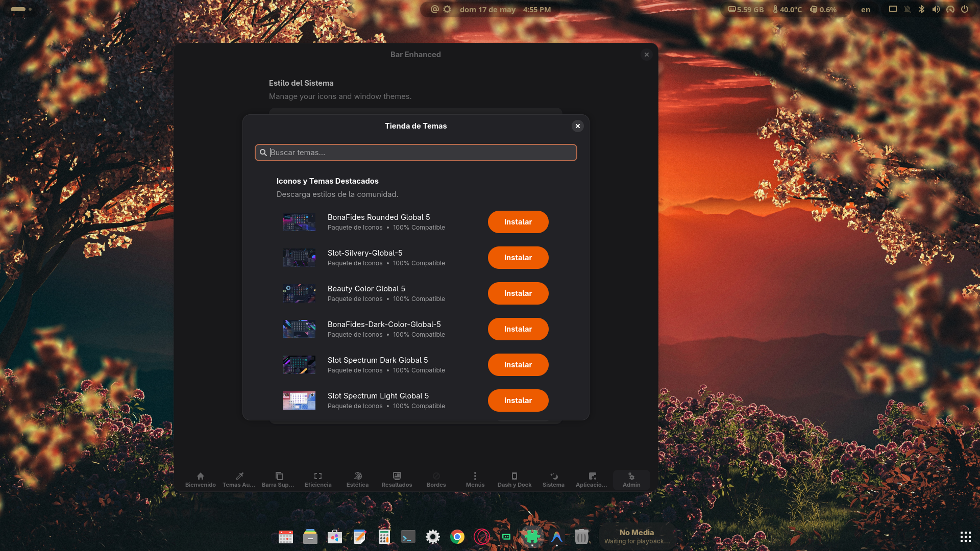Show the applications grid
This screenshot has height=551, width=980.
(965, 537)
